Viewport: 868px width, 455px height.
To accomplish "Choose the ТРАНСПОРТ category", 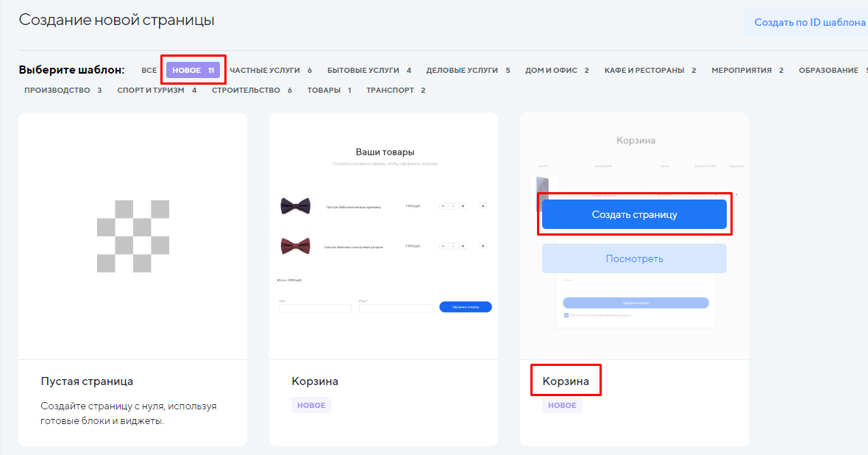I will click(395, 91).
